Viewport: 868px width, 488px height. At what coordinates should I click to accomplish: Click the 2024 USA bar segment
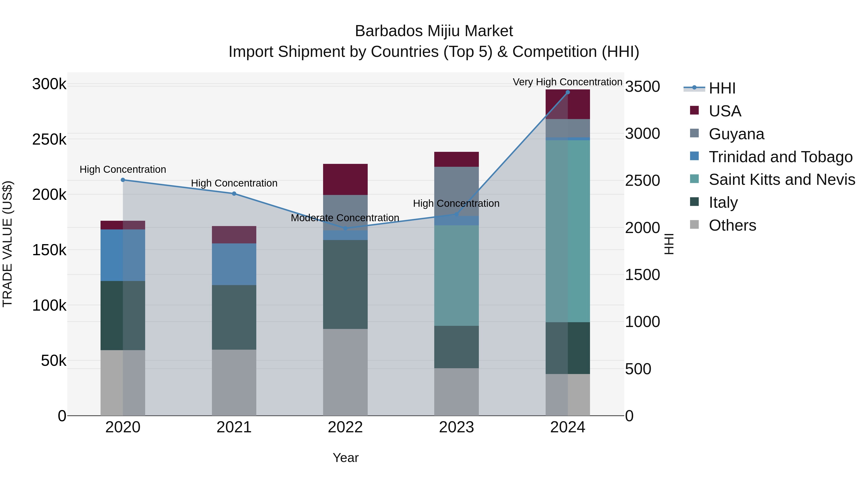[568, 104]
